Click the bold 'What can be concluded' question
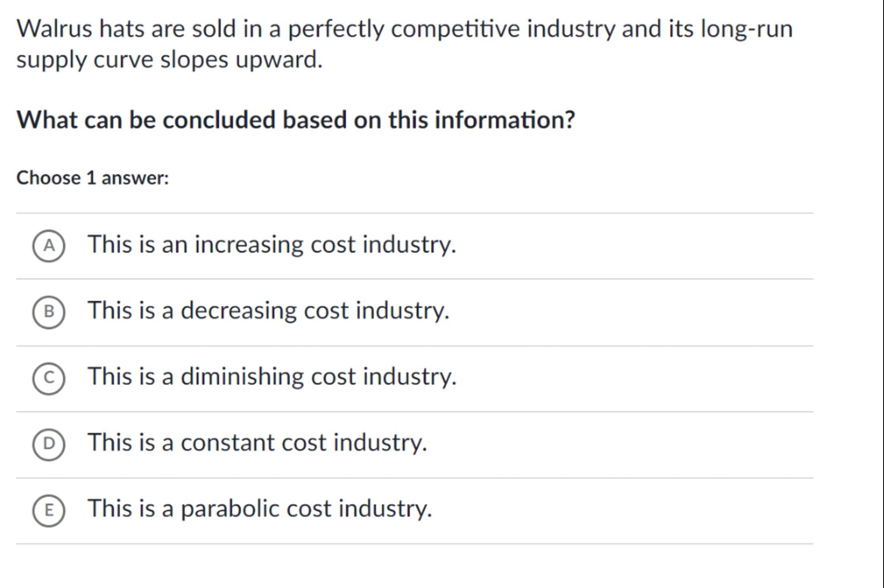 coord(296,119)
